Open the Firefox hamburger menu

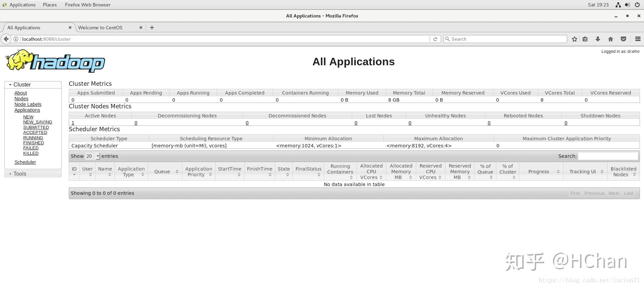[638, 39]
